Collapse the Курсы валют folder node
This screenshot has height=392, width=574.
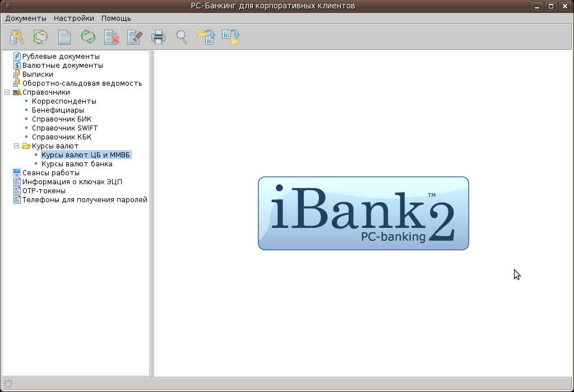tap(17, 146)
